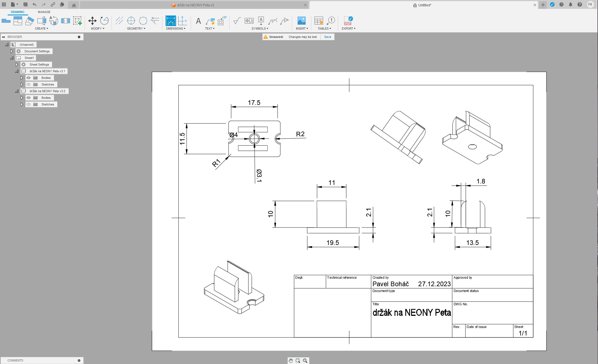598x364 pixels.
Task: Click the Export PDF icon
Action: click(x=348, y=21)
